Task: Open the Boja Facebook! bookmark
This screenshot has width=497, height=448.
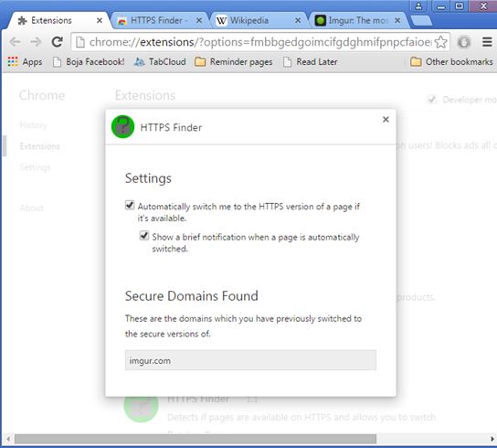Action: (89, 62)
